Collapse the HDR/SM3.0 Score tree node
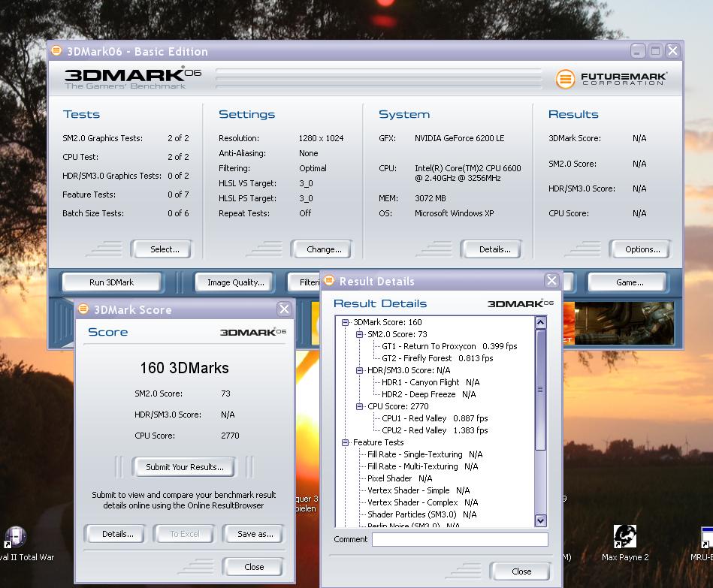The image size is (713, 588). (359, 370)
